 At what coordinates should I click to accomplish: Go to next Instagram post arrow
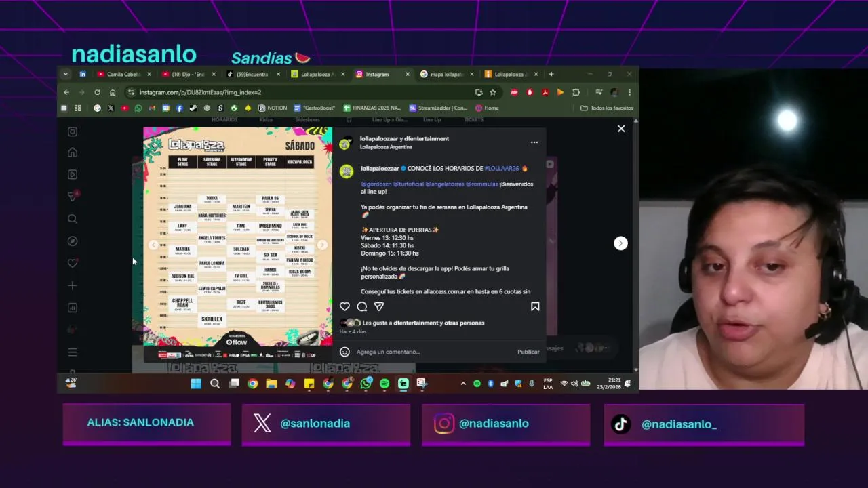click(620, 243)
